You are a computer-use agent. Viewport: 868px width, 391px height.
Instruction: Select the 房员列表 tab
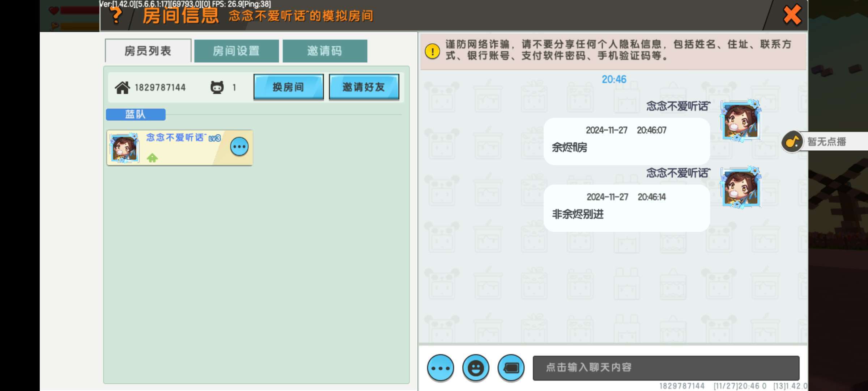point(148,51)
